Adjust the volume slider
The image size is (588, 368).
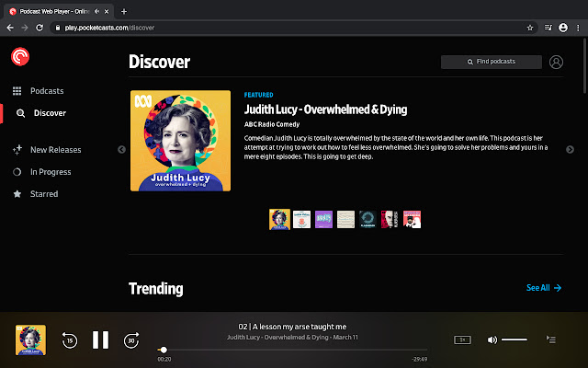514,339
